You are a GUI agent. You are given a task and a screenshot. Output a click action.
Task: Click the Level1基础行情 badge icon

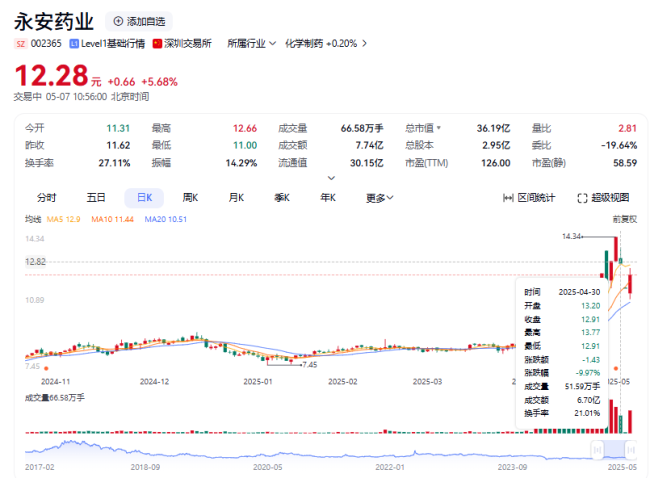74,44
